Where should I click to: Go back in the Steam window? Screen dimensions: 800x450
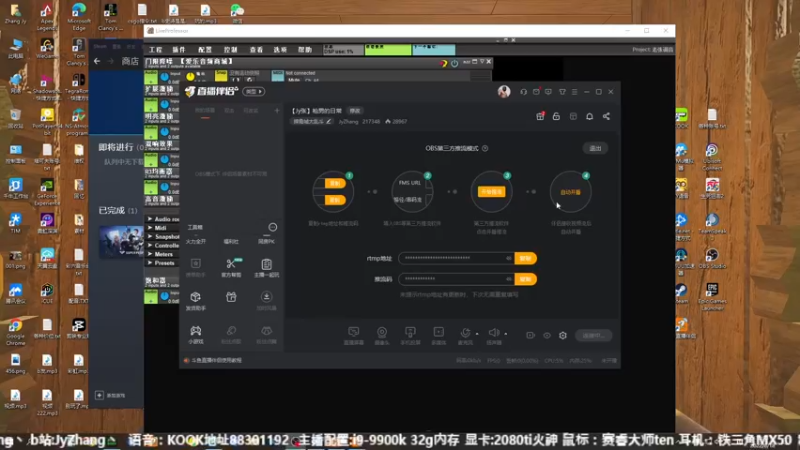(x=97, y=61)
